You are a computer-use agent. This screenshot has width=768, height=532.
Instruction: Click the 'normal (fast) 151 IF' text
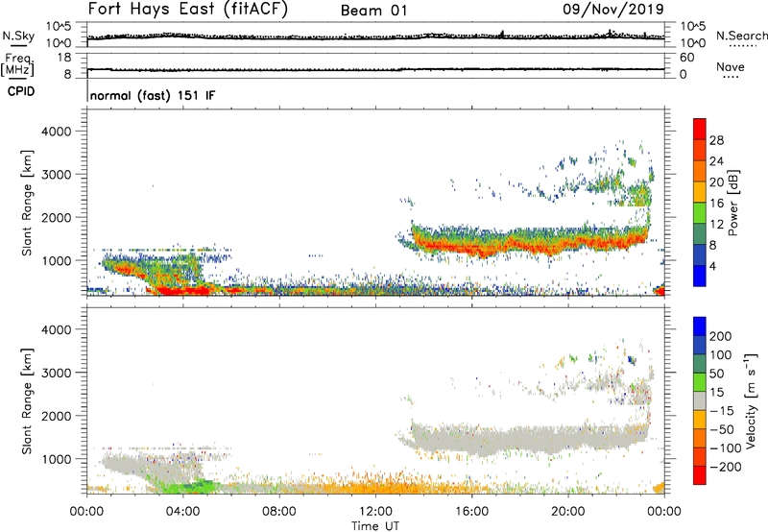(153, 95)
